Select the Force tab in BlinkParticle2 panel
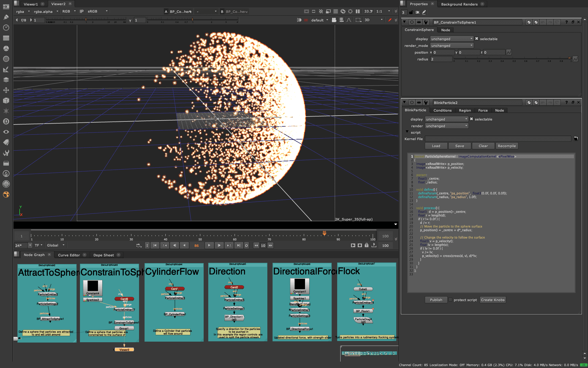The height and width of the screenshot is (368, 588). (484, 110)
